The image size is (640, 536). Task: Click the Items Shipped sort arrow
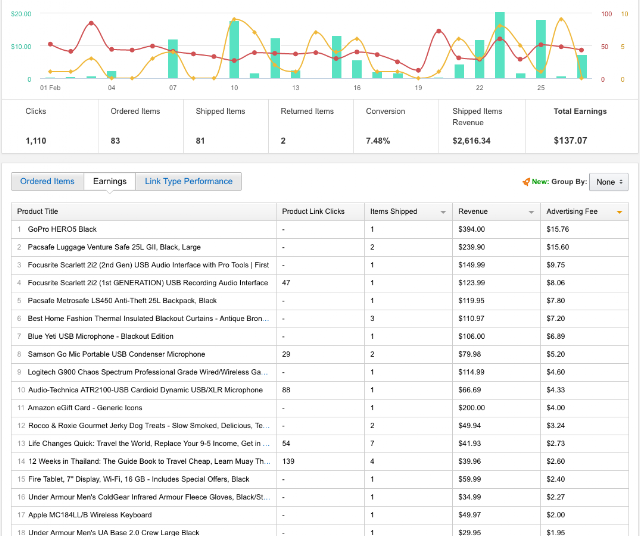[x=443, y=212]
